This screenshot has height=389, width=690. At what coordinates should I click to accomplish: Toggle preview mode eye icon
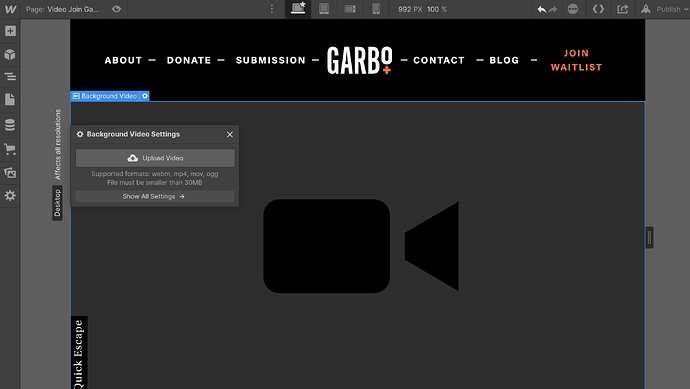[x=117, y=9]
